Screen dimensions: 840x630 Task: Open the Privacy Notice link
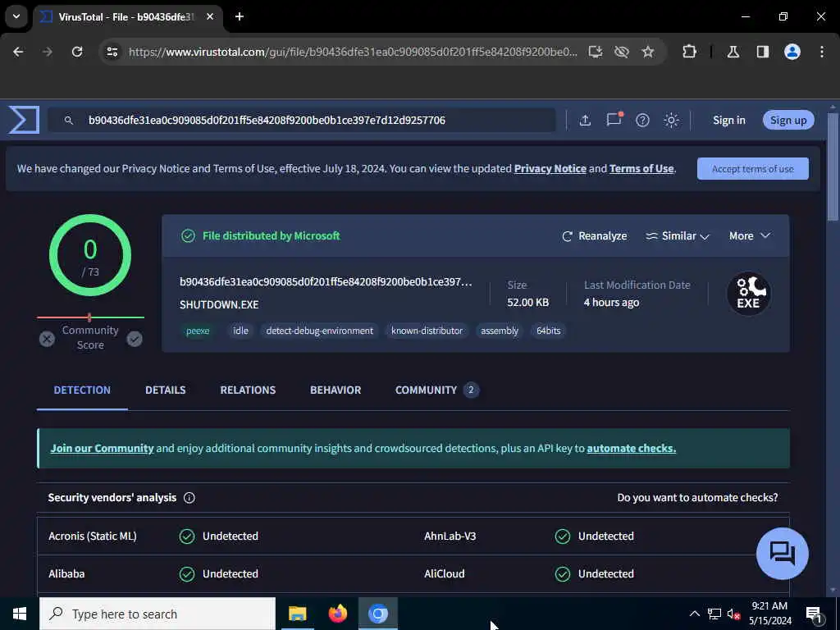click(550, 169)
